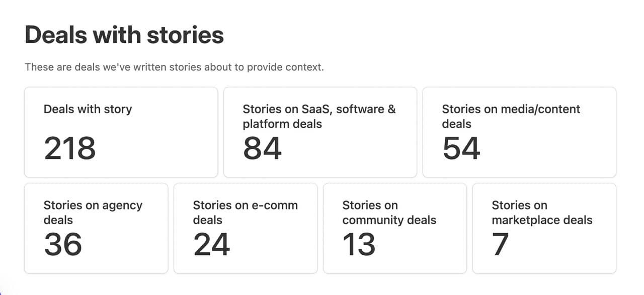644x295 pixels.
Task: Click the number 24 metric
Action: tap(212, 245)
